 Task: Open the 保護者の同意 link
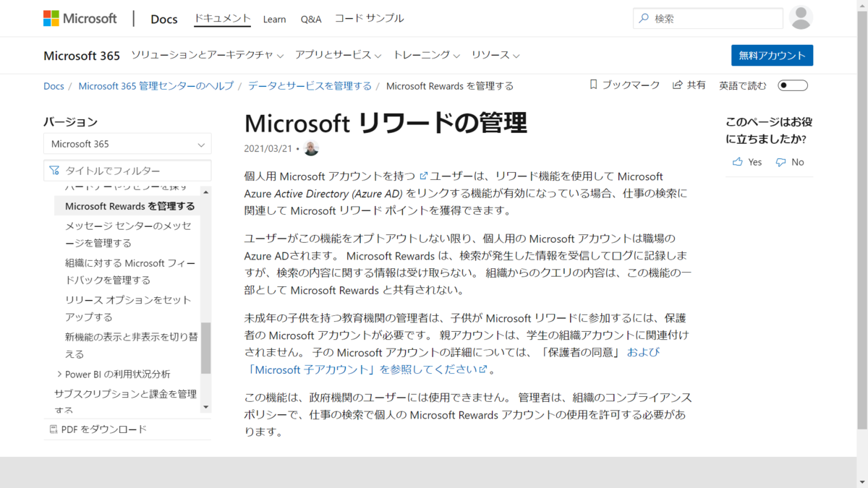580,352
